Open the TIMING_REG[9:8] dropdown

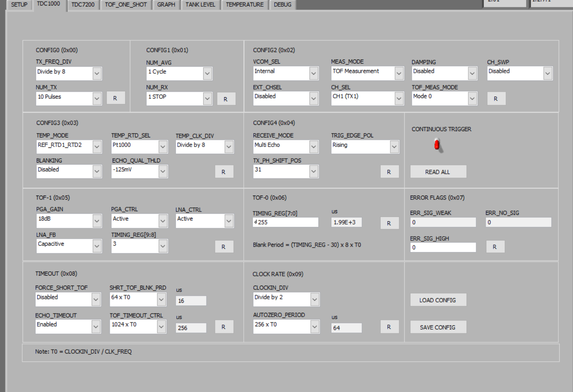click(139, 246)
